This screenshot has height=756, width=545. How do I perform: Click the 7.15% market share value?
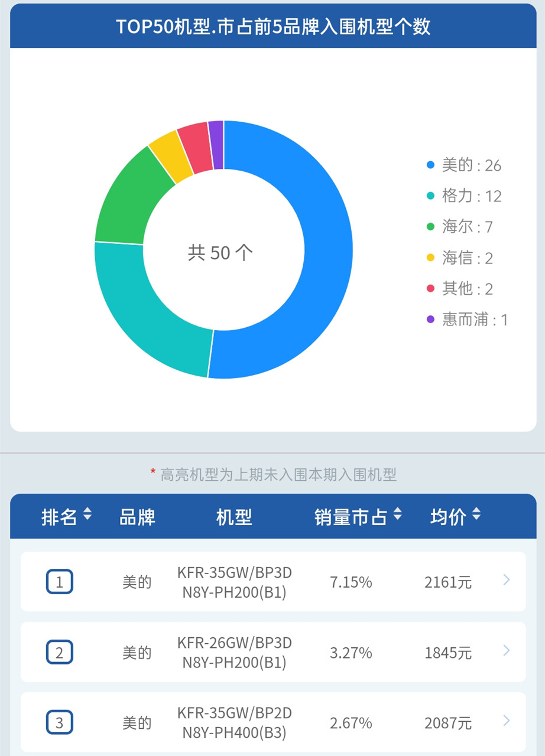pyautogui.click(x=351, y=582)
